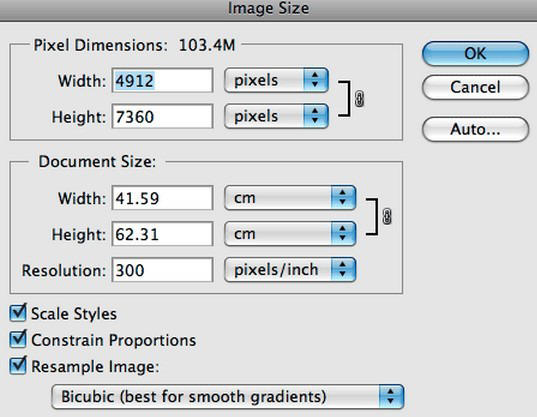Image resolution: width=537 pixels, height=417 pixels.
Task: Open the Auto... resolution dialog
Action: [475, 129]
